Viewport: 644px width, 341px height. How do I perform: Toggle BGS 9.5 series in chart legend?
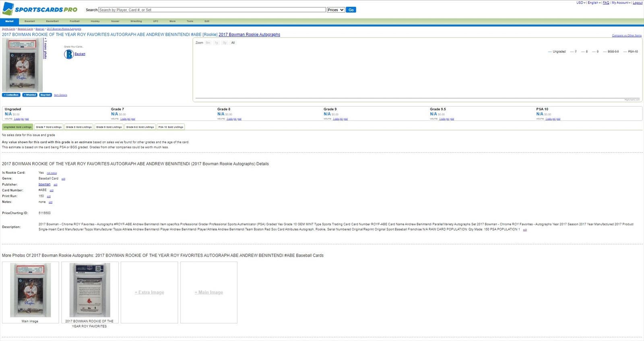tap(611, 52)
